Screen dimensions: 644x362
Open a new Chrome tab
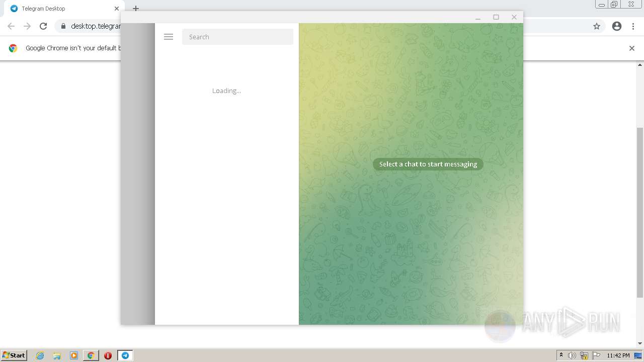pyautogui.click(x=136, y=9)
